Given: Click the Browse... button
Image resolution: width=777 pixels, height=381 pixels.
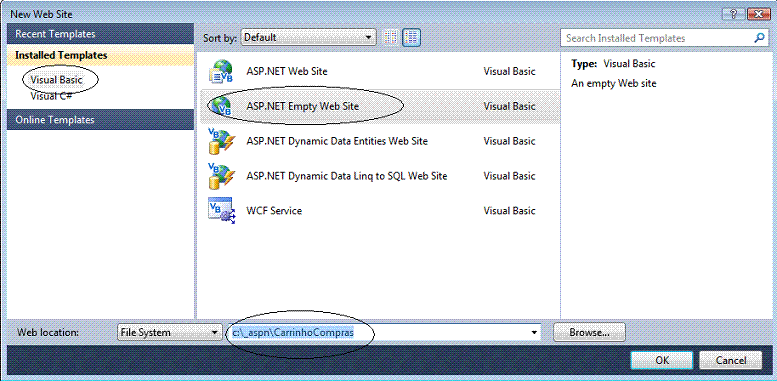Looking at the screenshot, I should tap(590, 332).
